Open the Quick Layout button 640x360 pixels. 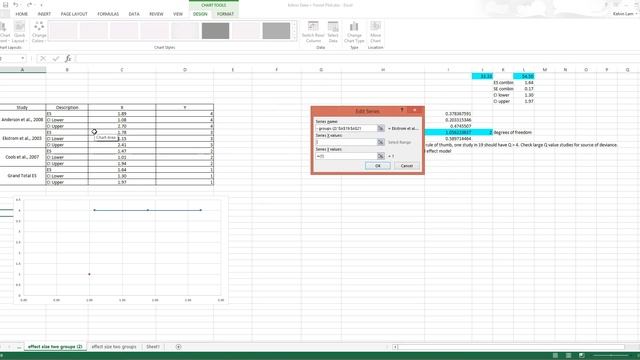(19, 32)
